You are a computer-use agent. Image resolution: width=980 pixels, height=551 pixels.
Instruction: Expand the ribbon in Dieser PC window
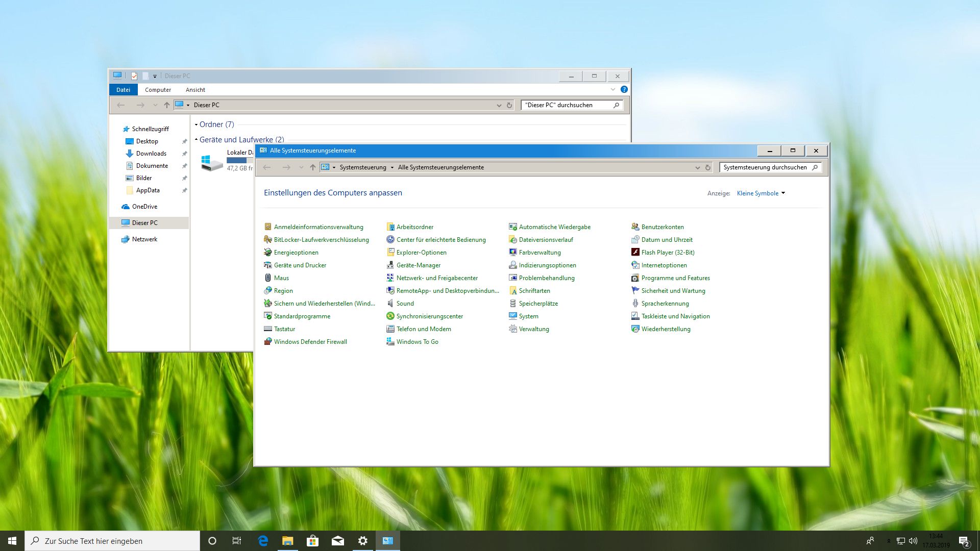click(x=612, y=89)
